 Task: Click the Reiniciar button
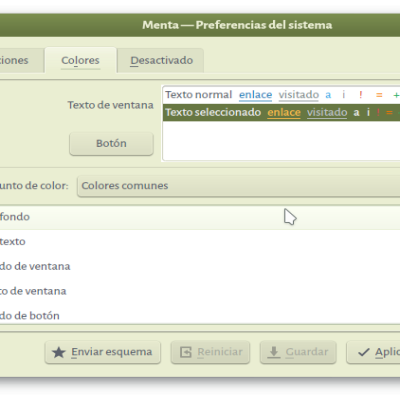[210, 352]
